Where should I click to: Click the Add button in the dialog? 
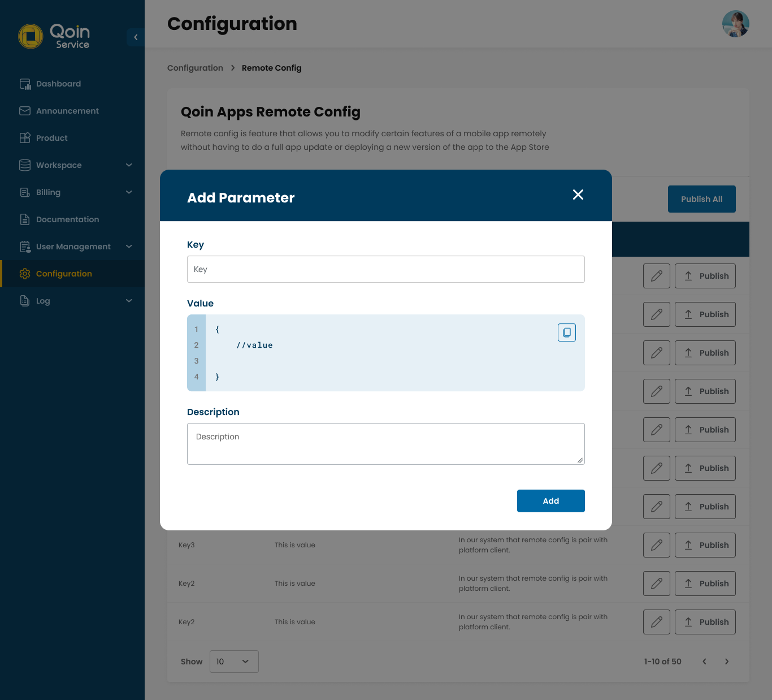(550, 500)
